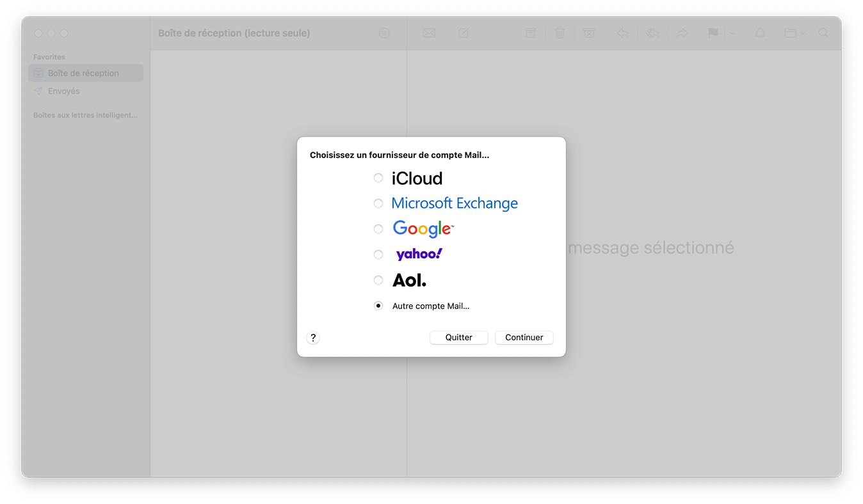Open the flag color dropdown arrow
The width and height of the screenshot is (863, 504).
[x=733, y=33]
